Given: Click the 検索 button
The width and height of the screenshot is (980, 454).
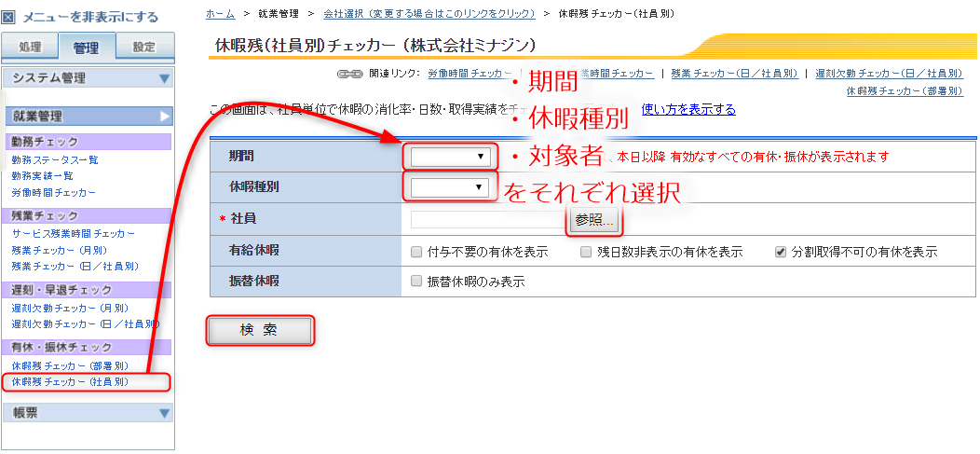Looking at the screenshot, I should tap(259, 331).
